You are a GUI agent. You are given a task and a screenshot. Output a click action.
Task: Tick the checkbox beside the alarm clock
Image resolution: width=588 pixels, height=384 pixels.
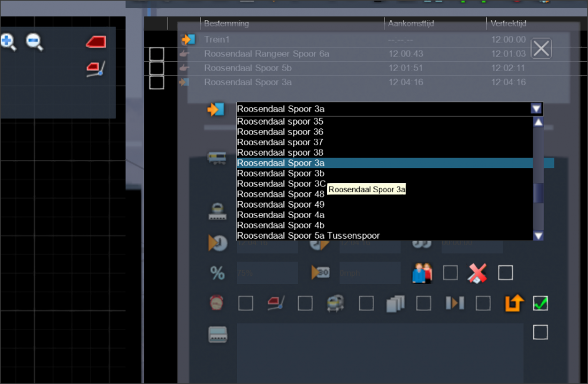pyautogui.click(x=246, y=303)
